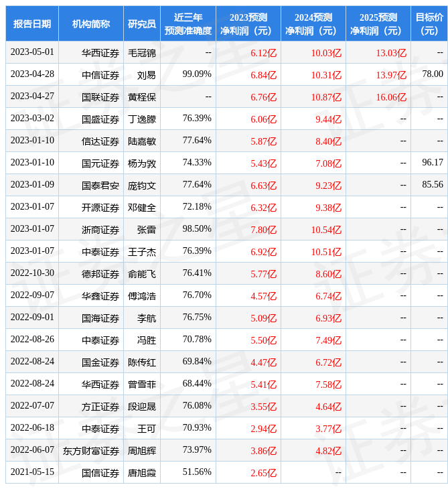This screenshot has height=489, width=448.
Task: Click the 7.80亿 forecast value
Action: 264,230
